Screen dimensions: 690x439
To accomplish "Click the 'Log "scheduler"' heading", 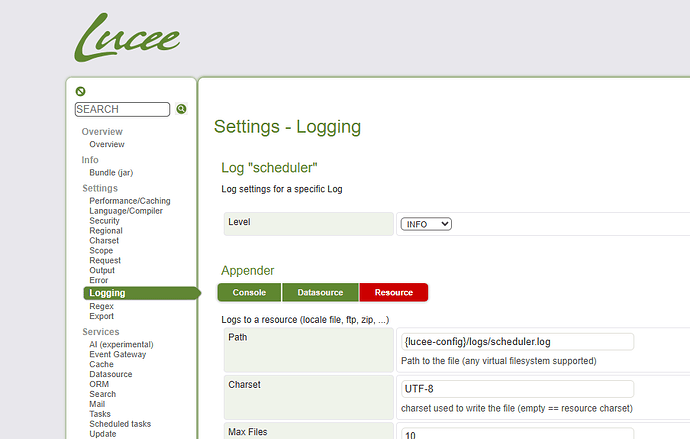I will coord(269,168).
